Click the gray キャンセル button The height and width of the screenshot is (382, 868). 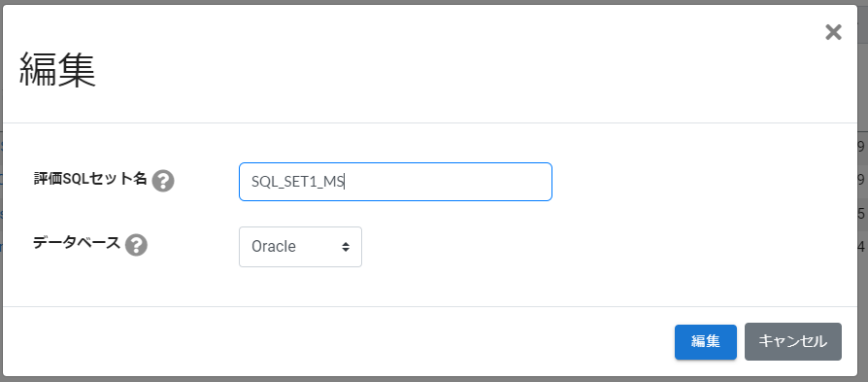click(x=792, y=341)
